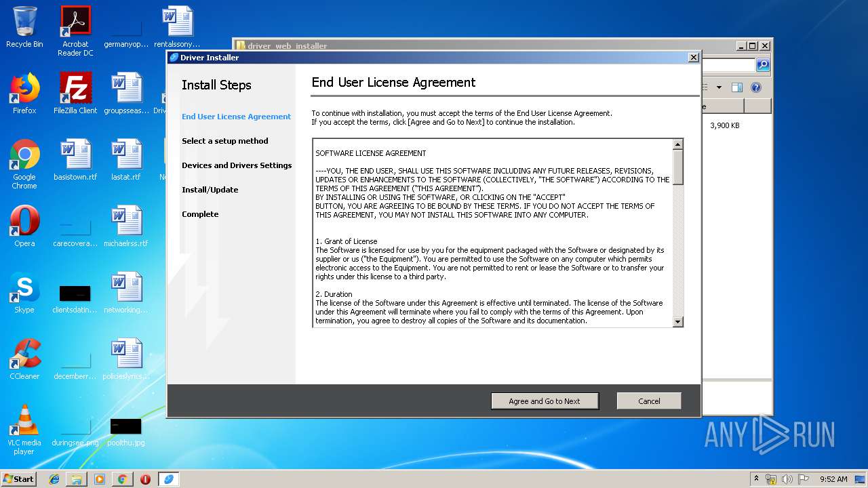Click the SOFTWARE LICENSE AGREEMENT heading text
Viewport: 868px width, 488px height.
[x=371, y=153]
